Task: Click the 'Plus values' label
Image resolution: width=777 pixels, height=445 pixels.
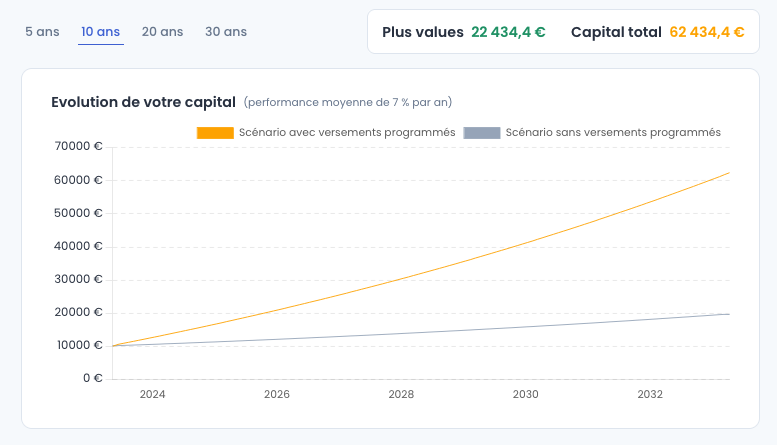Action: [423, 32]
